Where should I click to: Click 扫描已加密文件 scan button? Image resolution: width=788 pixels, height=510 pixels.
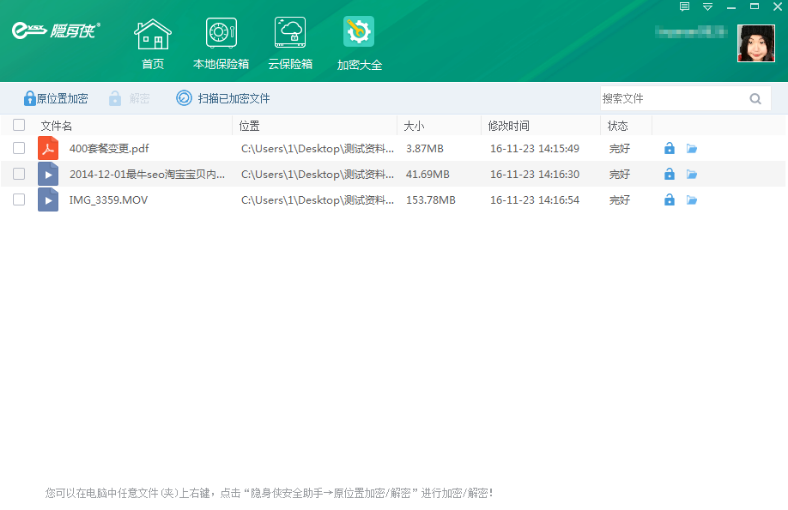point(223,99)
